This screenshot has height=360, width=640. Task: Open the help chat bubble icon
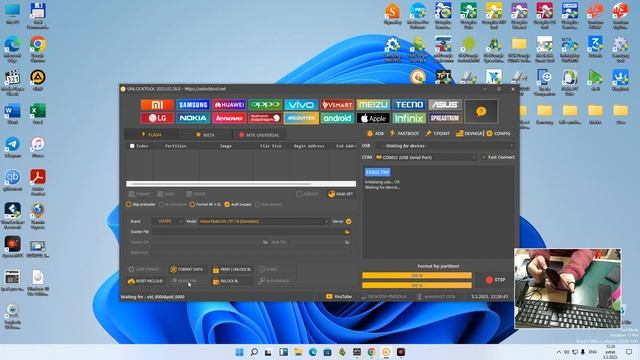pyautogui.click(x=481, y=111)
